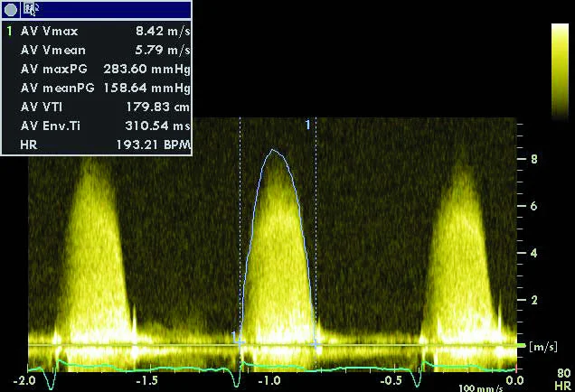Screen dimensions: 575x392
Task: Click the -2.0 time axis label
Action: [24, 380]
